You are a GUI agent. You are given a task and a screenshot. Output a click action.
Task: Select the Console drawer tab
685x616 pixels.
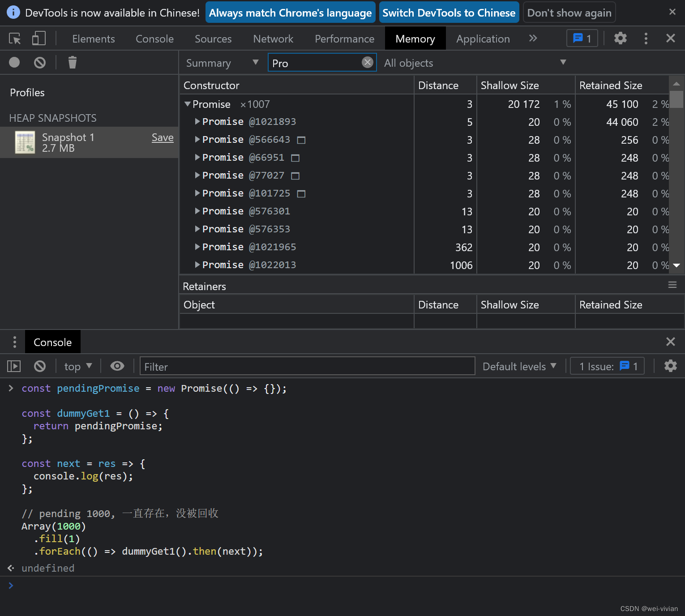click(52, 342)
